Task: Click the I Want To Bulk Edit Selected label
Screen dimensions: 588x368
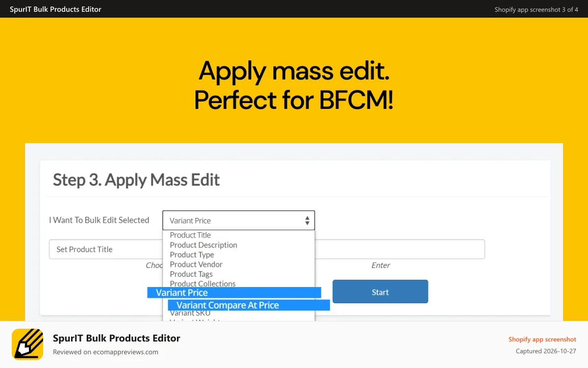Action: tap(99, 220)
